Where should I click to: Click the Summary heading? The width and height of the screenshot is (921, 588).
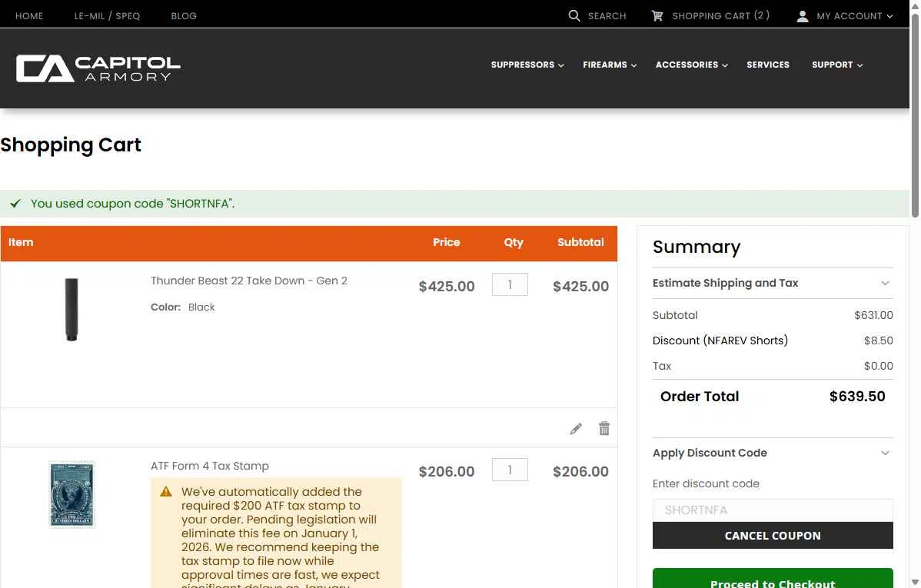pyautogui.click(x=696, y=247)
